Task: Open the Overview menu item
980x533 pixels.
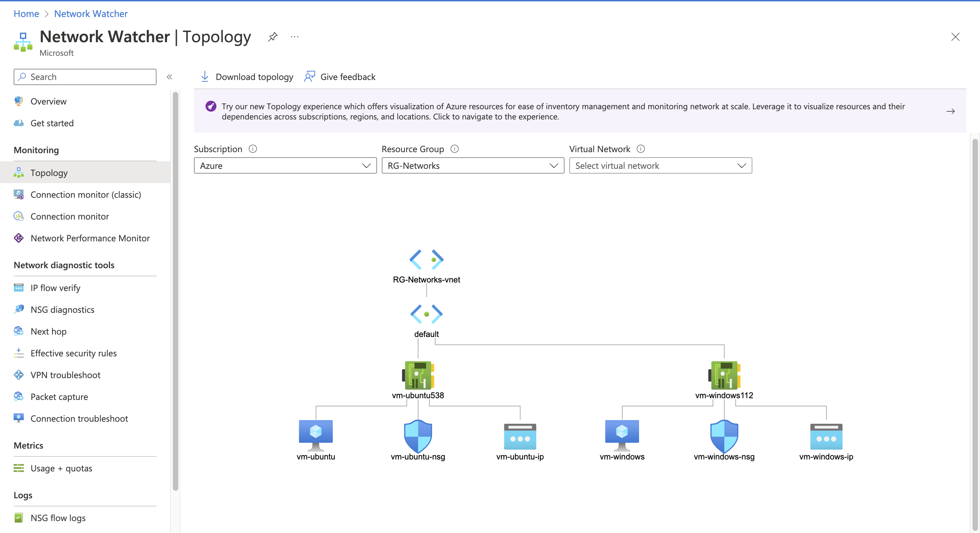Action: tap(85, 101)
